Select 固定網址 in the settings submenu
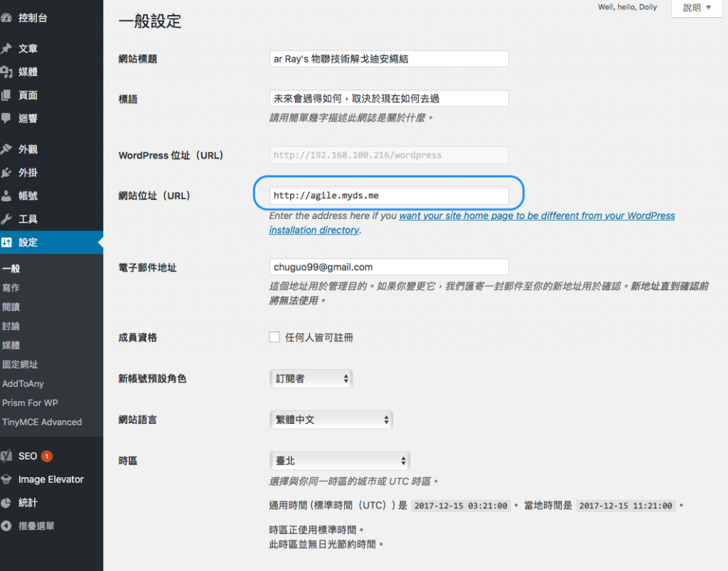The image size is (728, 571). 26,364
